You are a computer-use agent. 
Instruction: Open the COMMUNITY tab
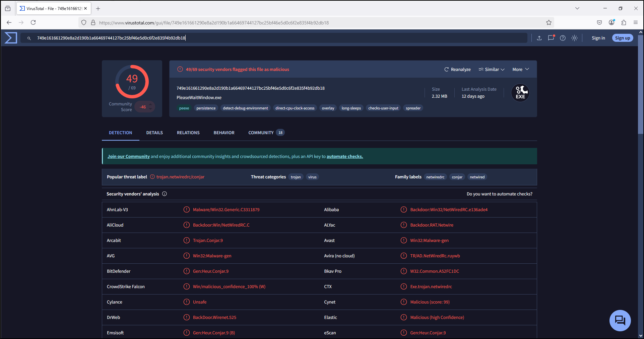tap(266, 133)
